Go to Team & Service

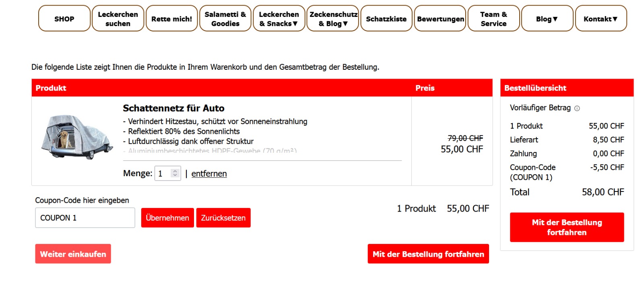(x=493, y=19)
